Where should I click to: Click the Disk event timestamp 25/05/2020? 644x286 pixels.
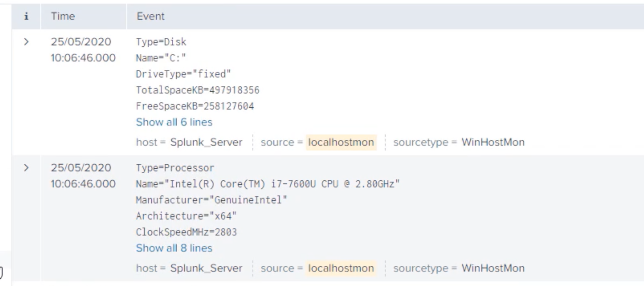coord(81,42)
